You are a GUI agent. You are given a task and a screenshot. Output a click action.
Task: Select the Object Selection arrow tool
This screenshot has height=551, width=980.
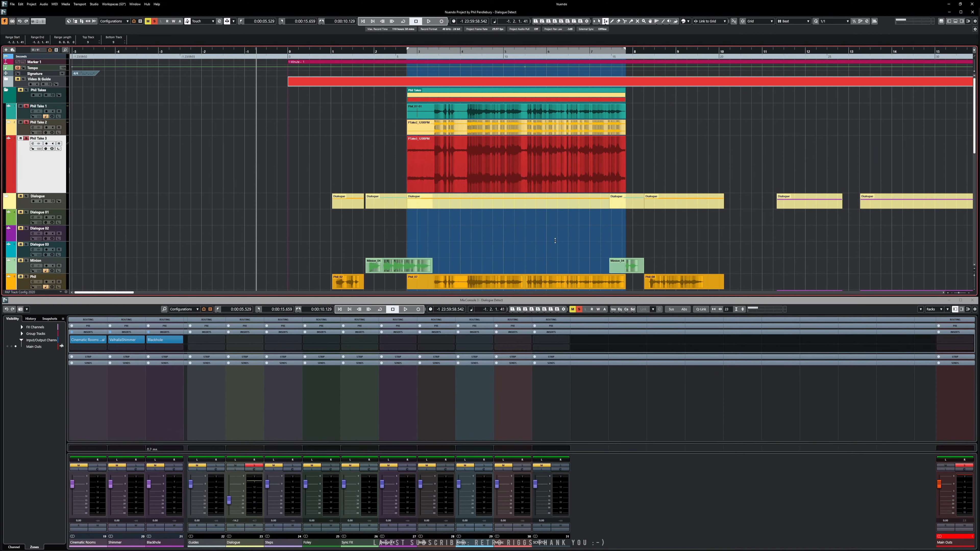click(599, 21)
